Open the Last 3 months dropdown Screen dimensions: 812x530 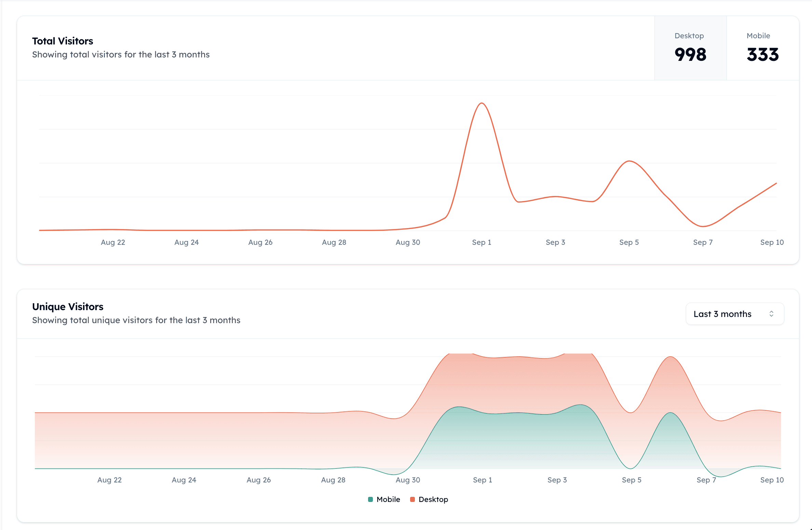(735, 314)
